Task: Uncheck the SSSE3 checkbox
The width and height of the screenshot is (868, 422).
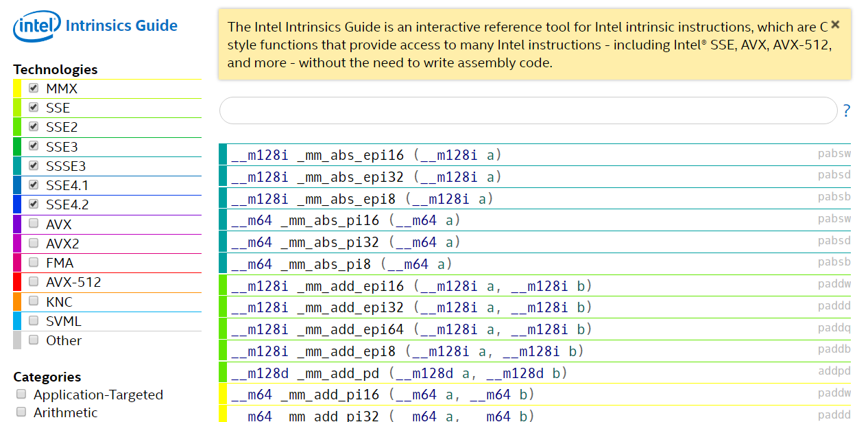Action: click(34, 165)
